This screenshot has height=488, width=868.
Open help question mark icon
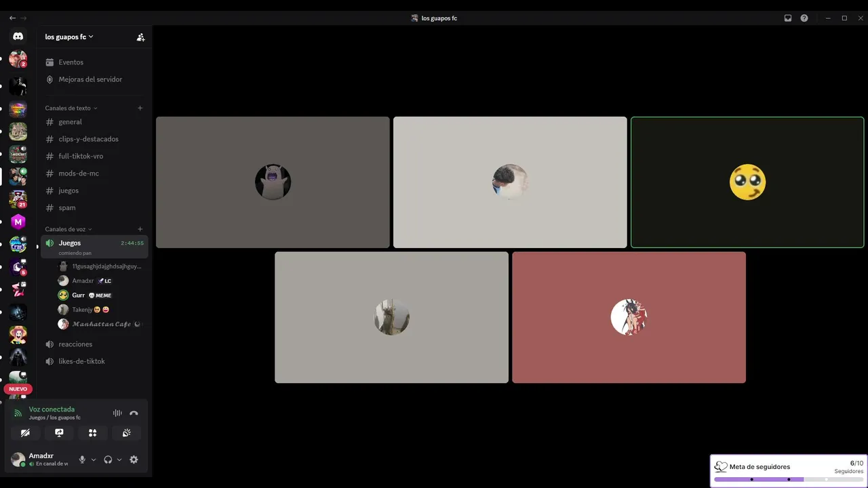click(x=804, y=18)
